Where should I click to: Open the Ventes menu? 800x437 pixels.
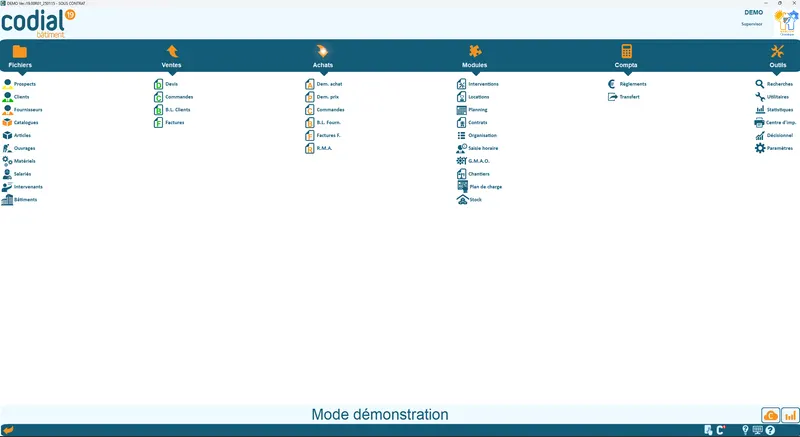pos(171,56)
